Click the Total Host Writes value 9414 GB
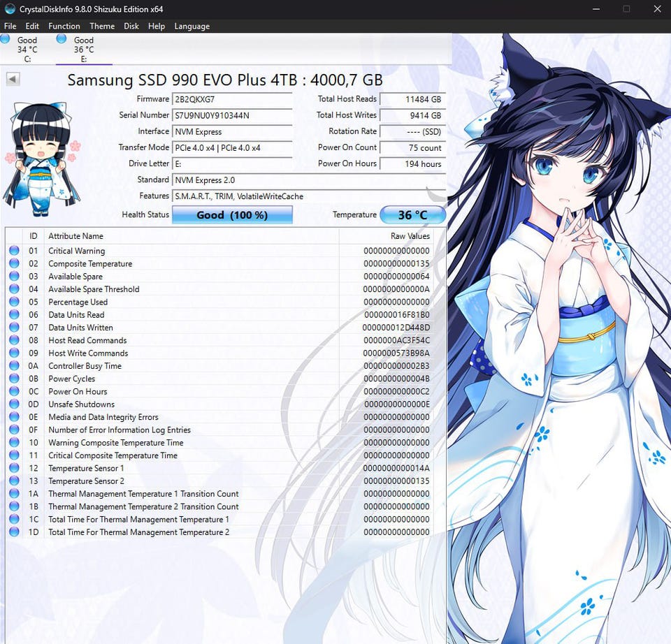Image resolution: width=671 pixels, height=644 pixels. (413, 115)
